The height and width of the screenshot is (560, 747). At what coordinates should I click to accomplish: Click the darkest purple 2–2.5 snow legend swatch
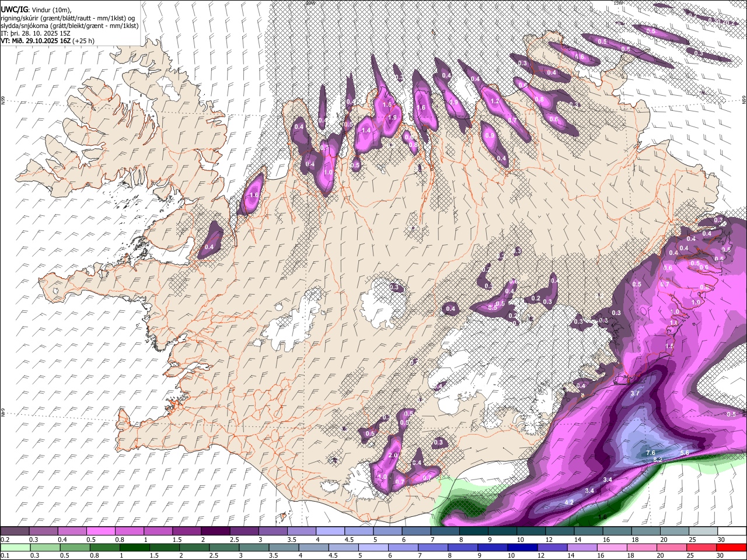215,531
